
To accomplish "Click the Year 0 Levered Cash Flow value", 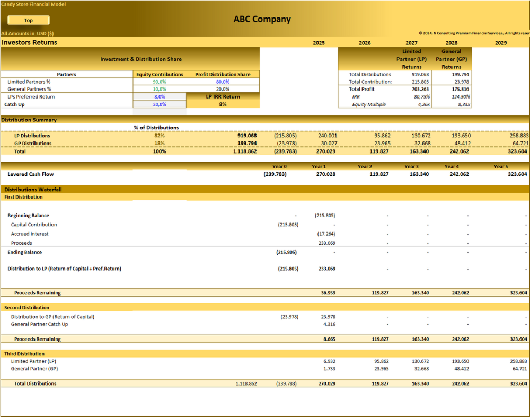I will tap(275, 174).
